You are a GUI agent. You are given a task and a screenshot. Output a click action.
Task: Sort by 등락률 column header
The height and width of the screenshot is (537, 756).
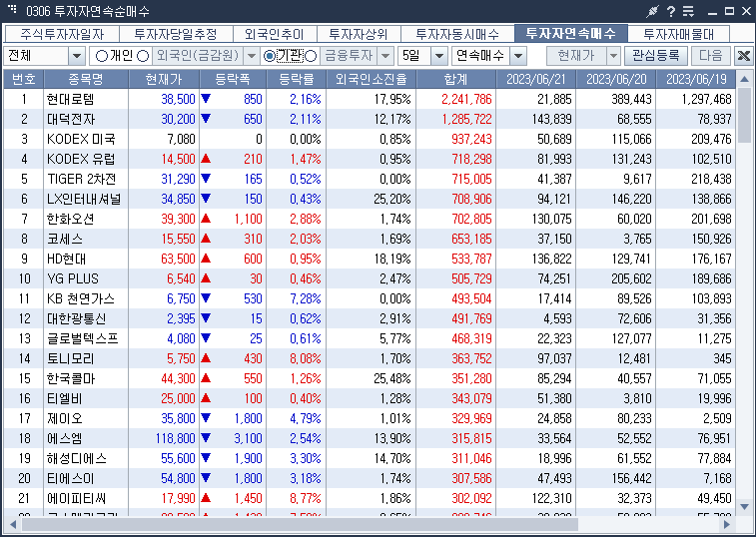coord(297,79)
